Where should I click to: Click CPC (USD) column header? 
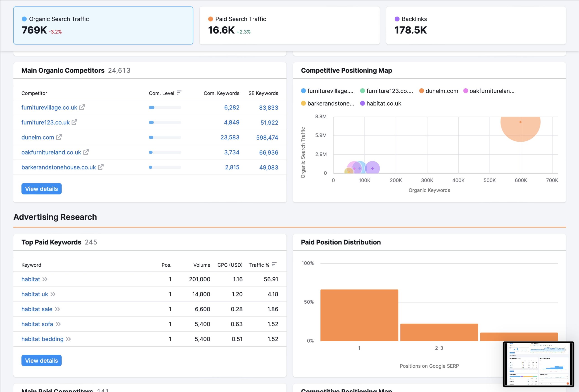(x=230, y=265)
